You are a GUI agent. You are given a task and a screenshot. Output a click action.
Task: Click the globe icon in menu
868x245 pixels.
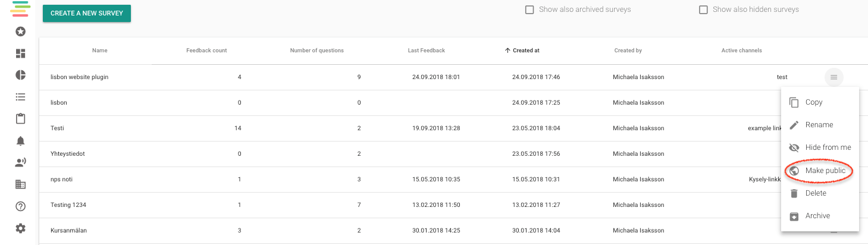pyautogui.click(x=794, y=171)
